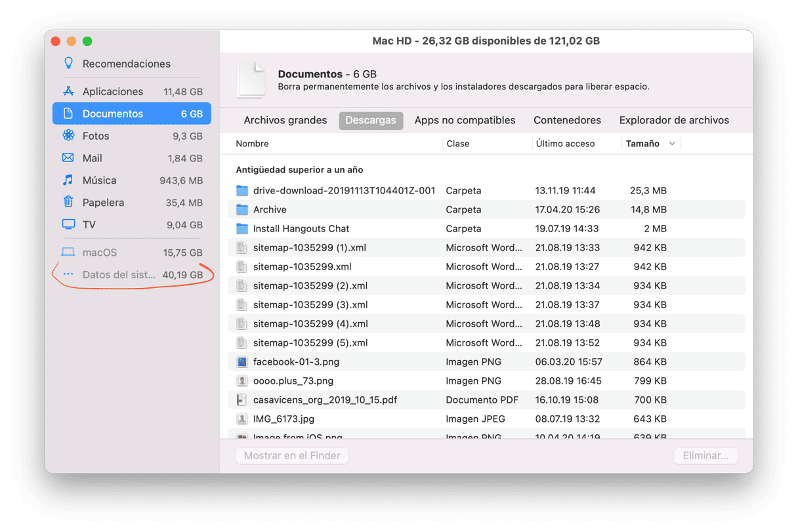The width and height of the screenshot is (798, 532).
Task: Select the Descargas tab
Action: 371,121
